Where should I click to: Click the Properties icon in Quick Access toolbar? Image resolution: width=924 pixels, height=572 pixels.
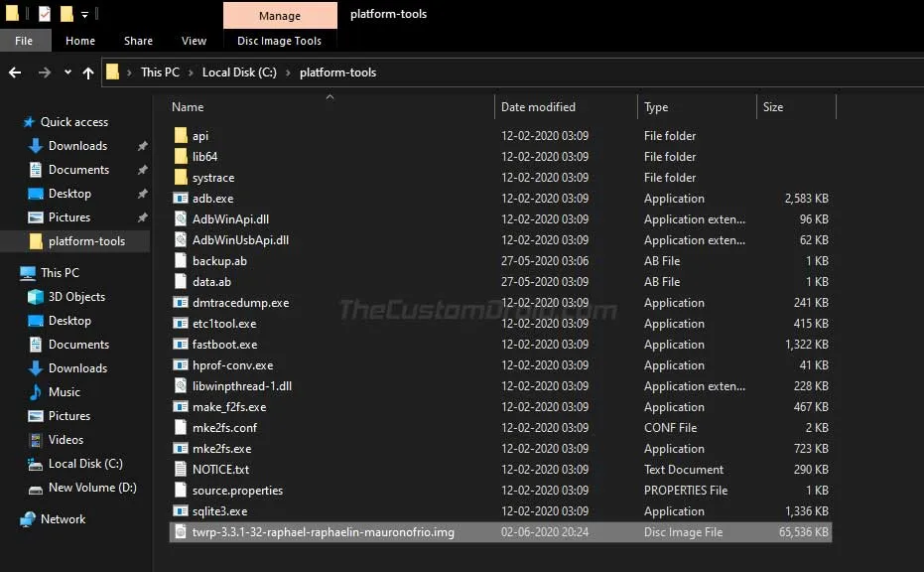[43, 13]
